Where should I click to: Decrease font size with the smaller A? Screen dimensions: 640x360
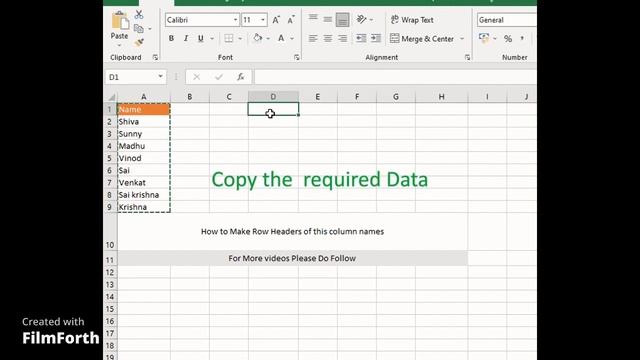coord(291,20)
